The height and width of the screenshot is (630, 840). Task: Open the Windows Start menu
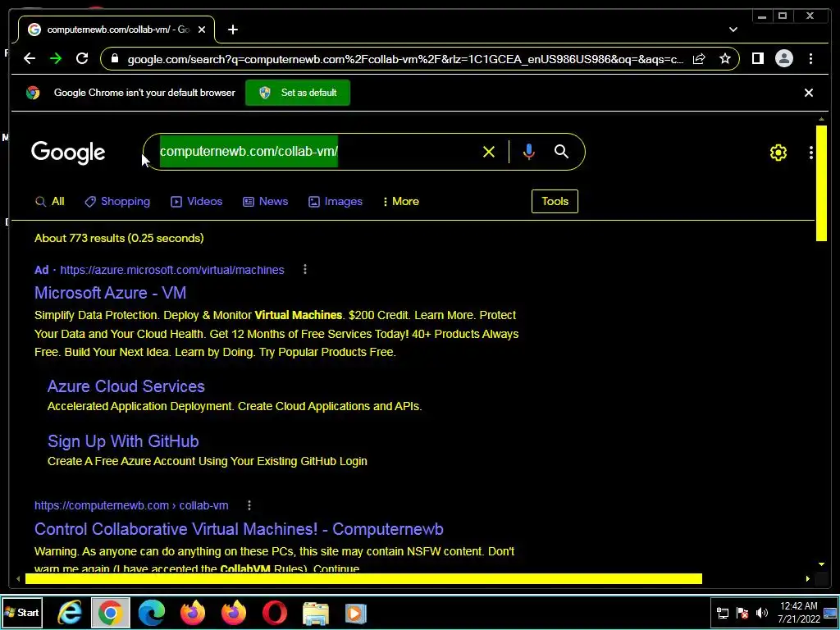click(22, 612)
